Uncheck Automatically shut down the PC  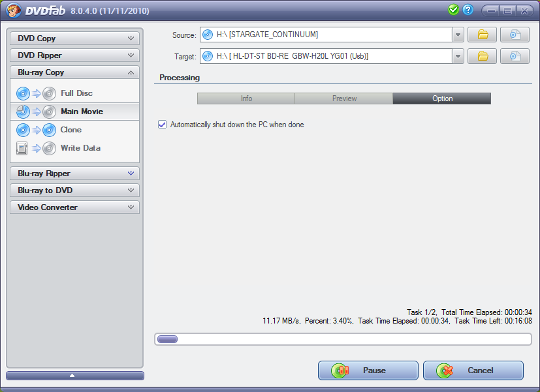pos(162,124)
